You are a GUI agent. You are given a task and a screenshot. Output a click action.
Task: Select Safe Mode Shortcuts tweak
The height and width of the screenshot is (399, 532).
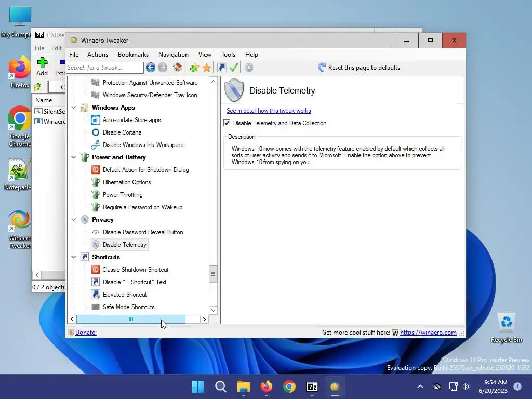[129, 307]
